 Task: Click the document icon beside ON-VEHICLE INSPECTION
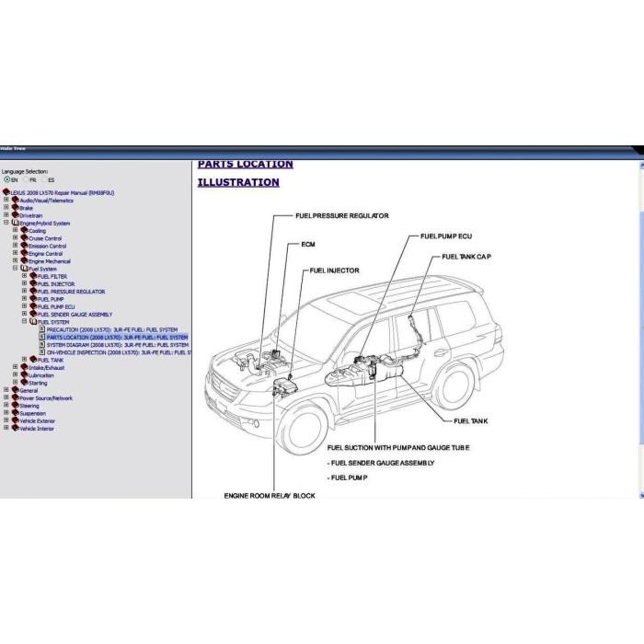pyautogui.click(x=42, y=352)
